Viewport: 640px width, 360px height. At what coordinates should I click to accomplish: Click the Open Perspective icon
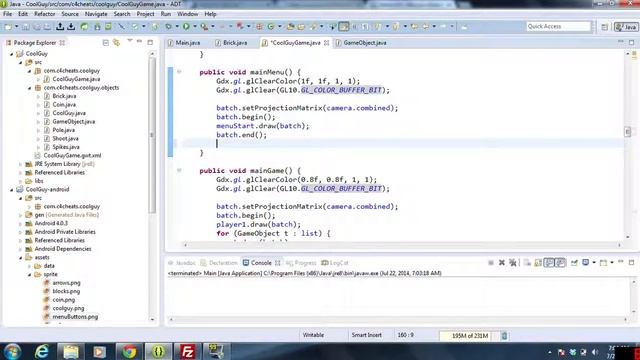[604, 27]
